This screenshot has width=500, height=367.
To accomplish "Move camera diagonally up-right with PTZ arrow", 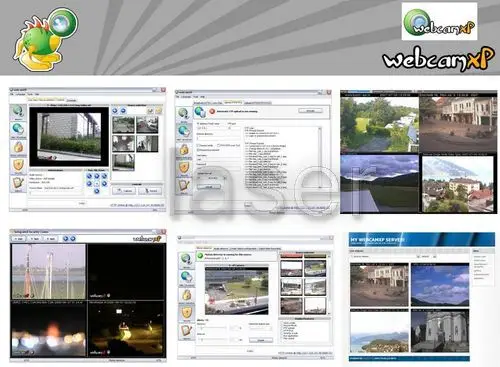I will 104,176.
